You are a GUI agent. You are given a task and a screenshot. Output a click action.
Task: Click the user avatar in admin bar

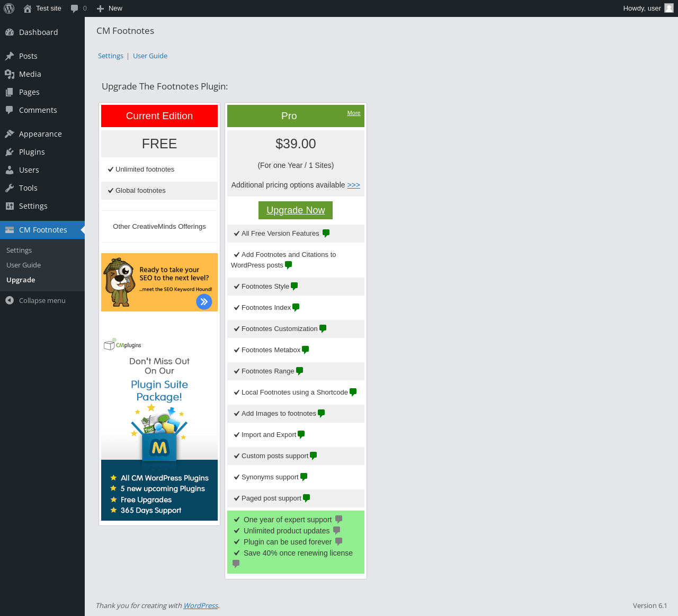pos(669,8)
